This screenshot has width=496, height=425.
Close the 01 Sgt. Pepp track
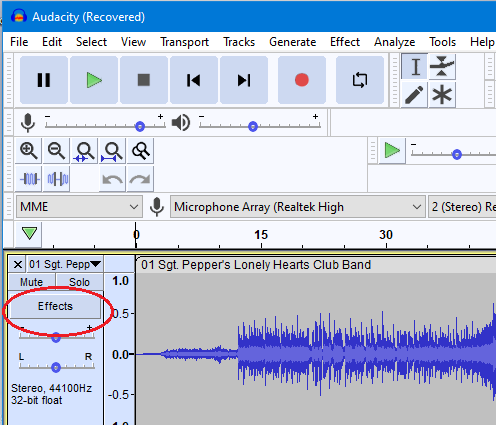coord(18,265)
